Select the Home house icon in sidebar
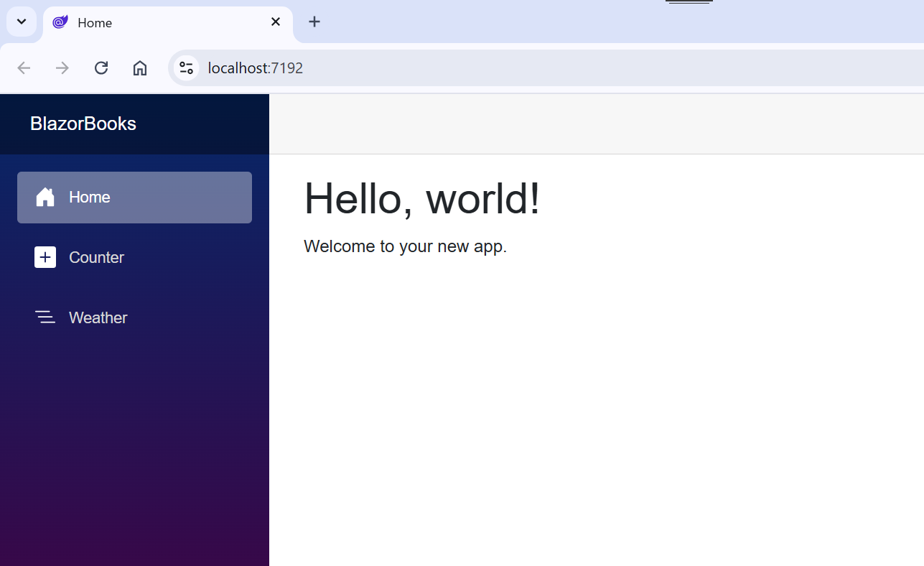This screenshot has height=566, width=924. [45, 197]
